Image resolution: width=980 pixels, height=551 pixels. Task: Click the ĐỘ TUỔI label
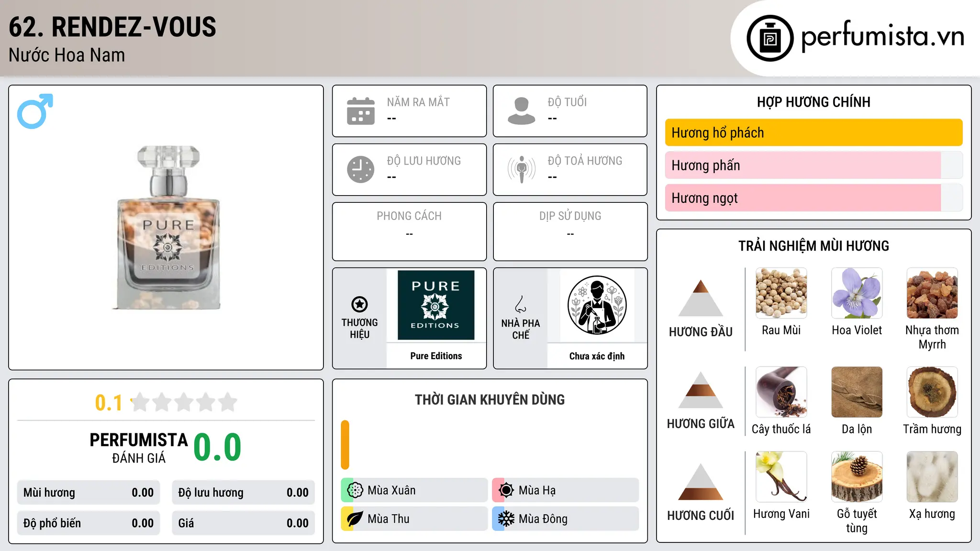coord(567,102)
